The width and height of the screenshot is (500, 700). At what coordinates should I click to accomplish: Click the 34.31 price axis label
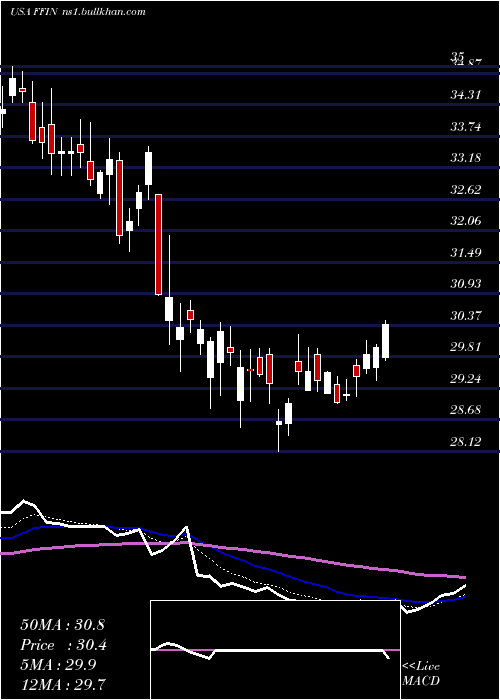click(x=466, y=95)
